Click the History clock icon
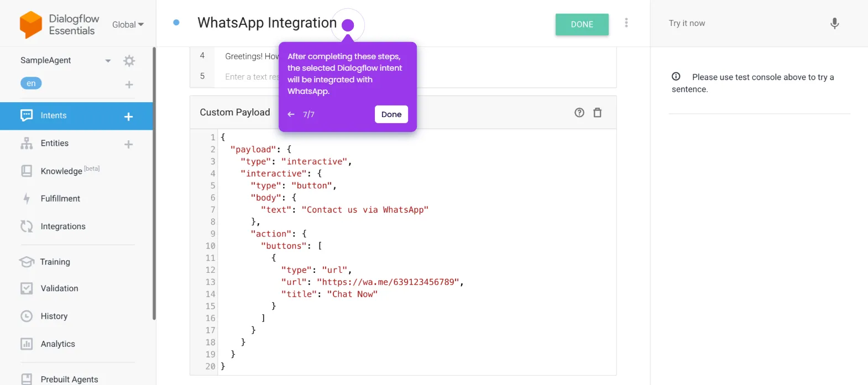Viewport: 868px width, 385px height. pyautogui.click(x=27, y=316)
